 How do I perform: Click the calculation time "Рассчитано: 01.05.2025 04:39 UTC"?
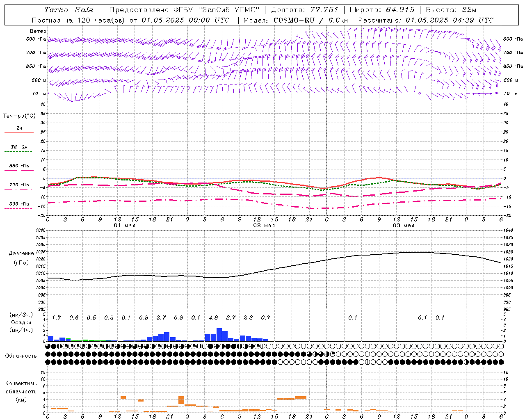coord(426,20)
